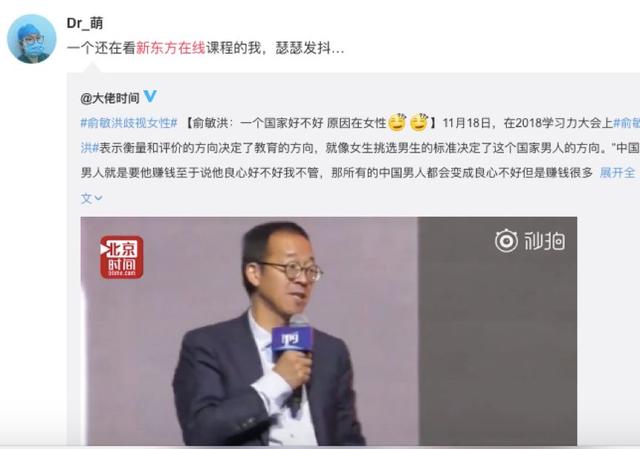This screenshot has height=449, width=640.
Task: Expand full text via 展开全 link
Action: pos(618,173)
